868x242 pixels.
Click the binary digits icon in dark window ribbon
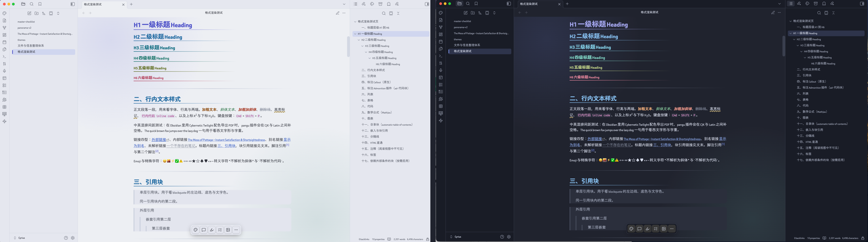pyautogui.click(x=441, y=63)
